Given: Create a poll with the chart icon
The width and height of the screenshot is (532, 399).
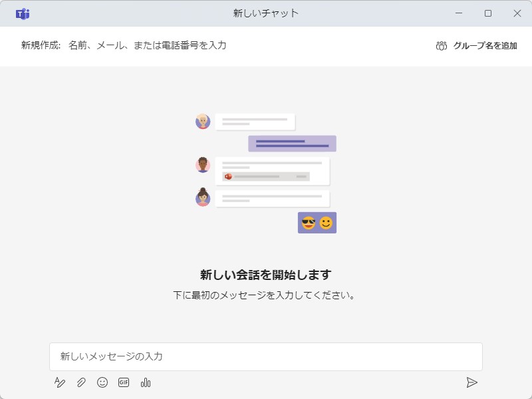Looking at the screenshot, I should [x=145, y=383].
